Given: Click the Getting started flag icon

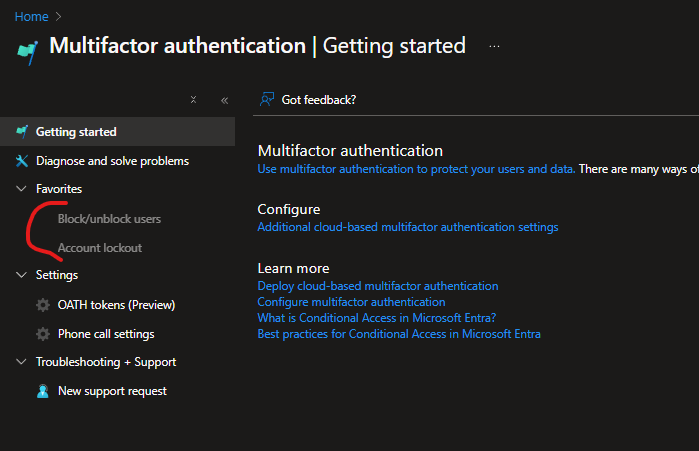Looking at the screenshot, I should 22,131.
